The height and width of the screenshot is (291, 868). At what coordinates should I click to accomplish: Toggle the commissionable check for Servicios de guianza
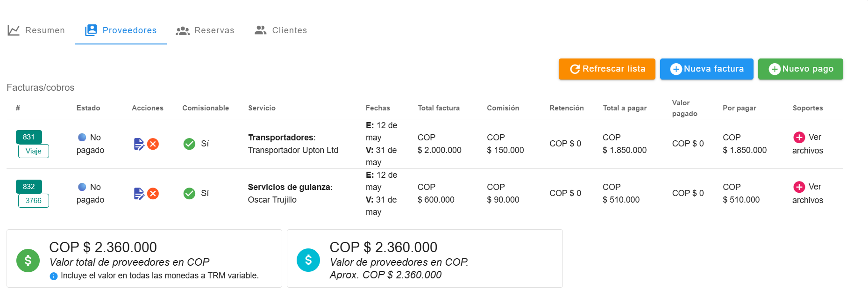[189, 193]
